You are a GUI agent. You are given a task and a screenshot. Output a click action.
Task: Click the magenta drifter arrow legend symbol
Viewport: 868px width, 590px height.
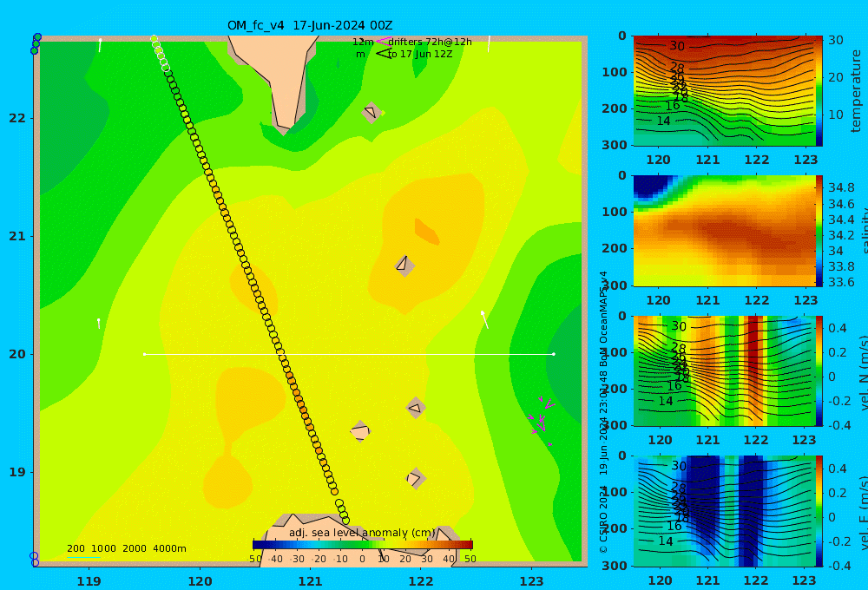click(383, 42)
